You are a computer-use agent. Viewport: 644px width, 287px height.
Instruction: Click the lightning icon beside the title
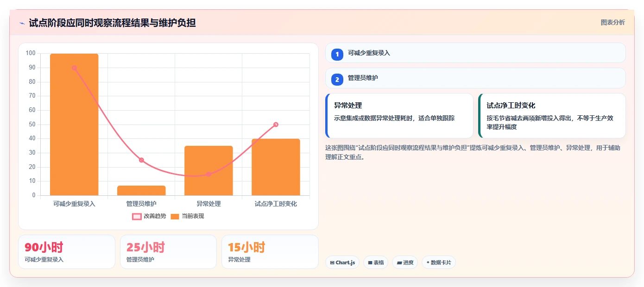(x=22, y=23)
